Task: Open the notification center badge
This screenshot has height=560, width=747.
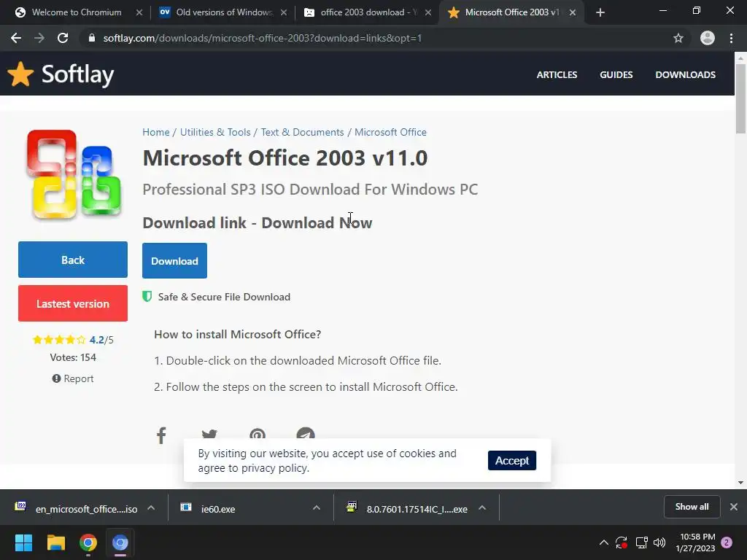Action: pyautogui.click(x=727, y=542)
